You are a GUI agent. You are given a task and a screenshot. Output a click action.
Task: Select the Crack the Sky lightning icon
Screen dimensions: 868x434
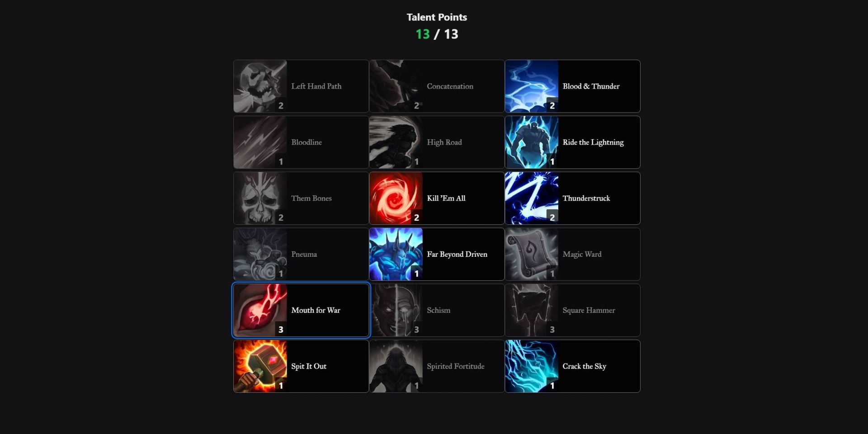[531, 367]
